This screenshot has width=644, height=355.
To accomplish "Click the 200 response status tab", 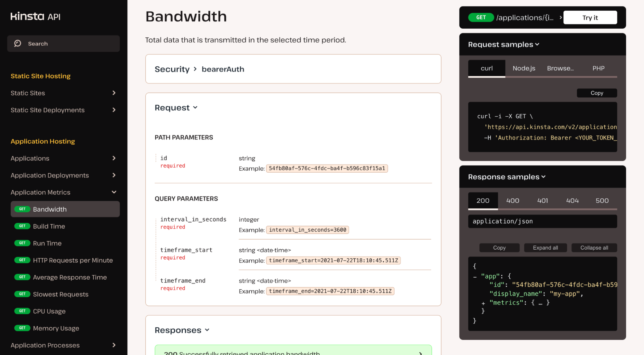I will (483, 200).
